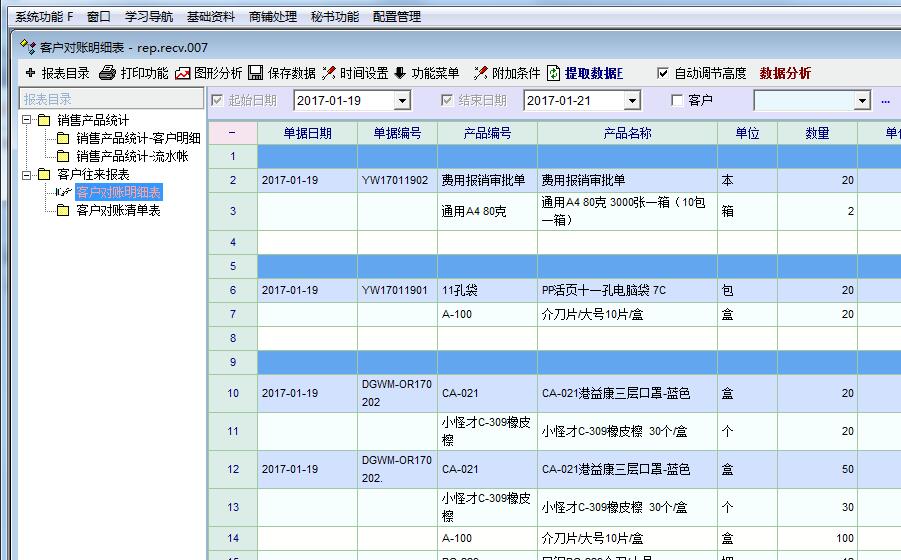The image size is (901, 560).
Task: Open 时间设置 toolbar icon
Action: (x=329, y=73)
